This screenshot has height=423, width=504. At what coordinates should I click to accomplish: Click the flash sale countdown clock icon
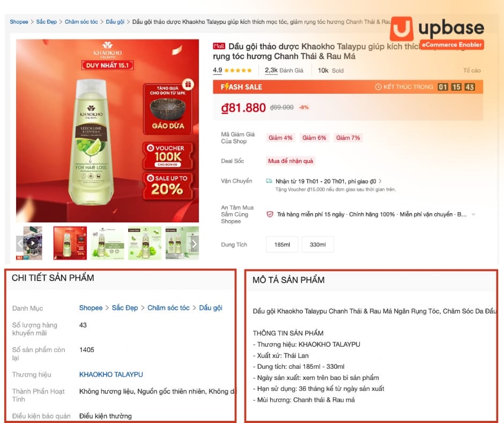pos(378,87)
